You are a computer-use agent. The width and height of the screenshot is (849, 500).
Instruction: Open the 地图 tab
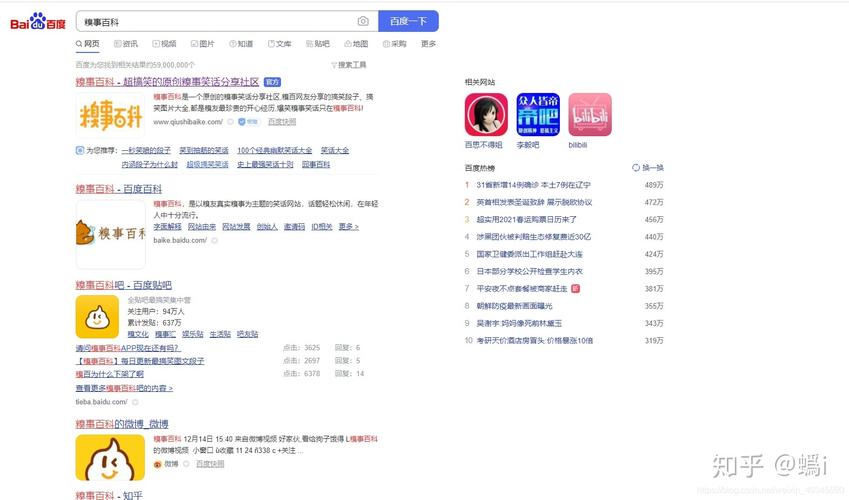[356, 44]
